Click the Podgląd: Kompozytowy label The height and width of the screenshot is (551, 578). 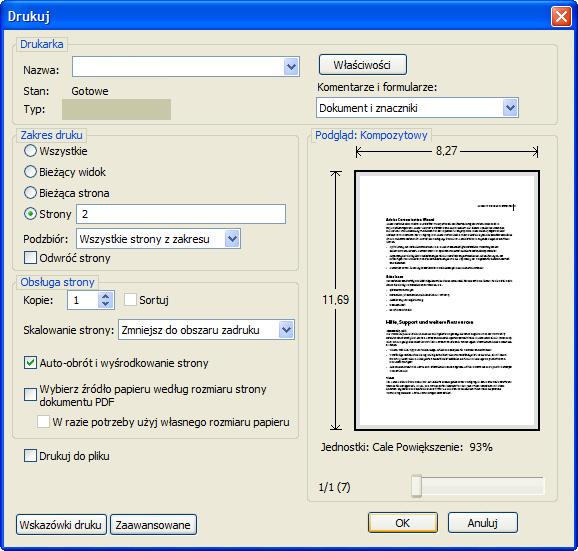tap(371, 135)
